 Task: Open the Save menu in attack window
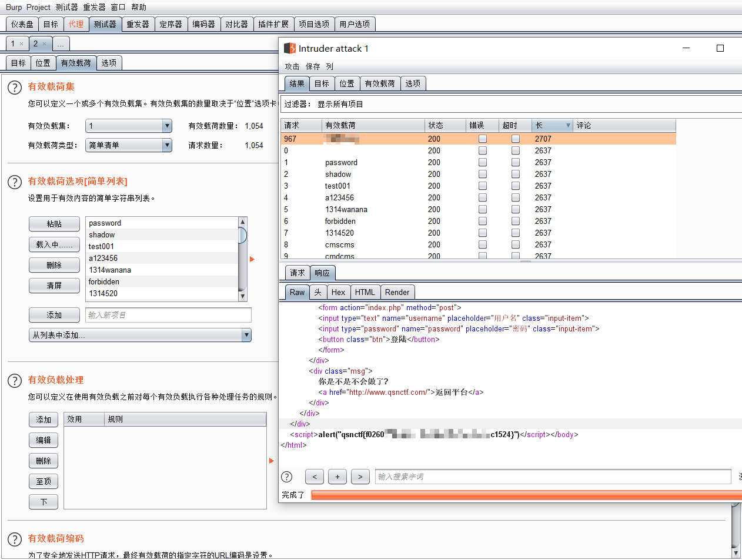[313, 66]
